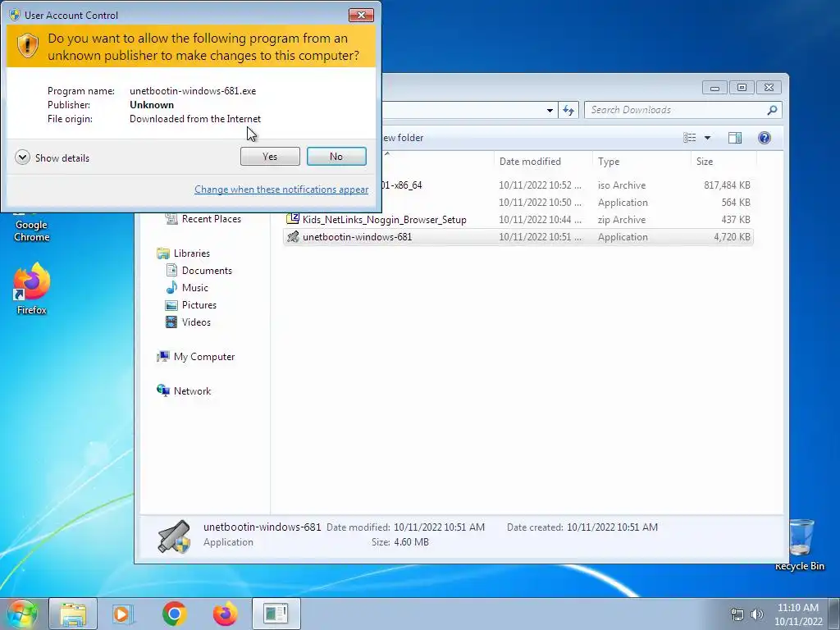Open Windows Explorer from the taskbar

click(73, 614)
